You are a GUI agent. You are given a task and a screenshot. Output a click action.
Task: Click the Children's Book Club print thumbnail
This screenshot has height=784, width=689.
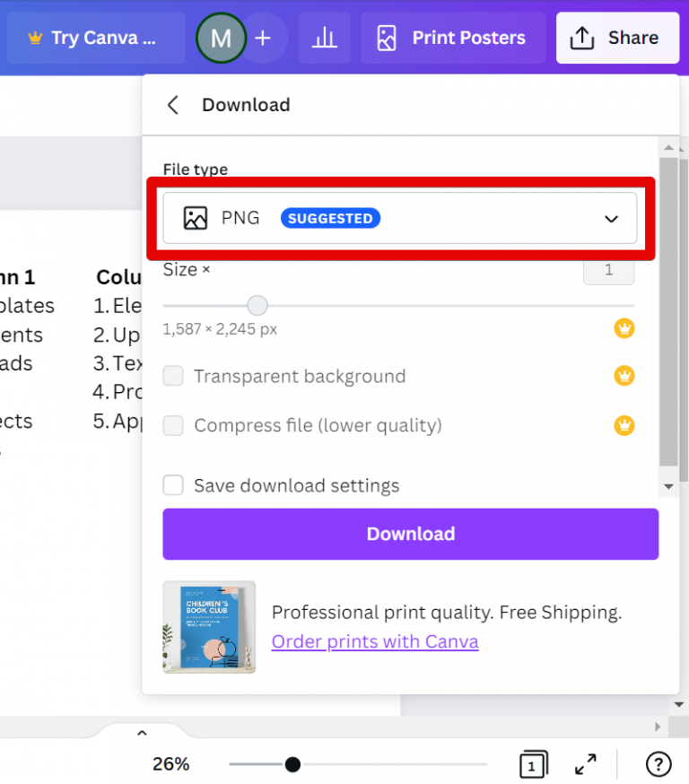(209, 627)
